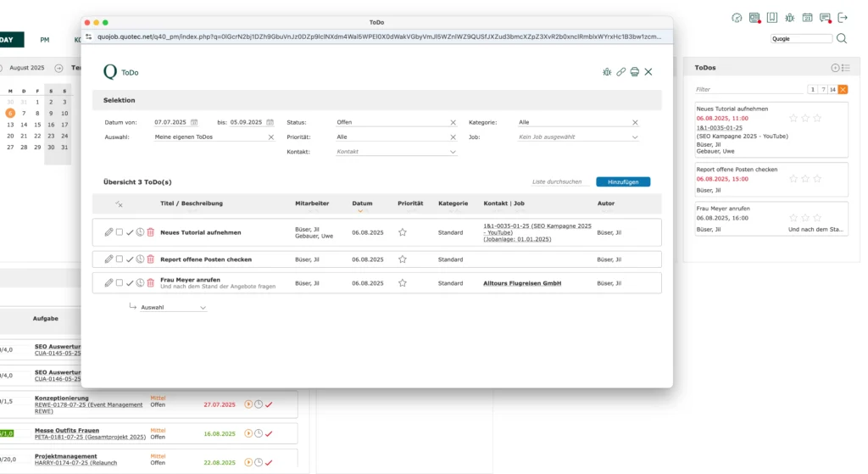Tick the checkbox for 'Neues Tutorial aufnehmen'
The width and height of the screenshot is (868, 474).
(119, 232)
